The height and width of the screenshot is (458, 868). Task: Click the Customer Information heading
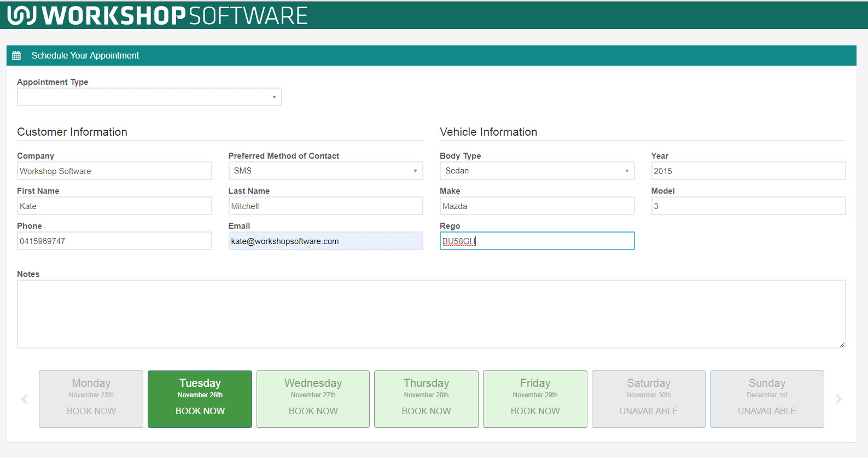[x=72, y=132]
